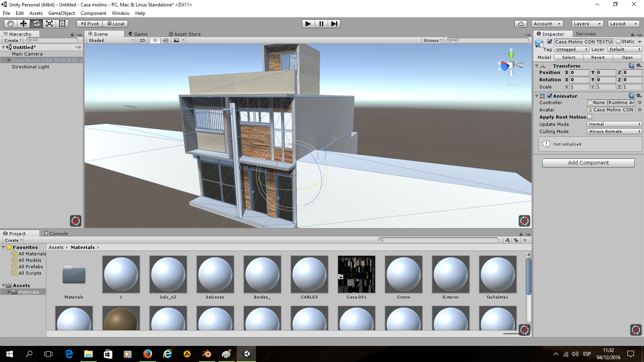Toggle scene audio speaker icon
This screenshot has width=644, height=362.
pos(165,40)
